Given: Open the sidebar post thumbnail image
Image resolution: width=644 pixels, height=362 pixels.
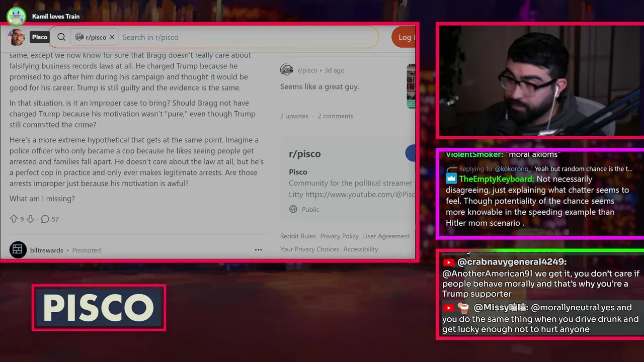Looking at the screenshot, I should click(x=411, y=86).
